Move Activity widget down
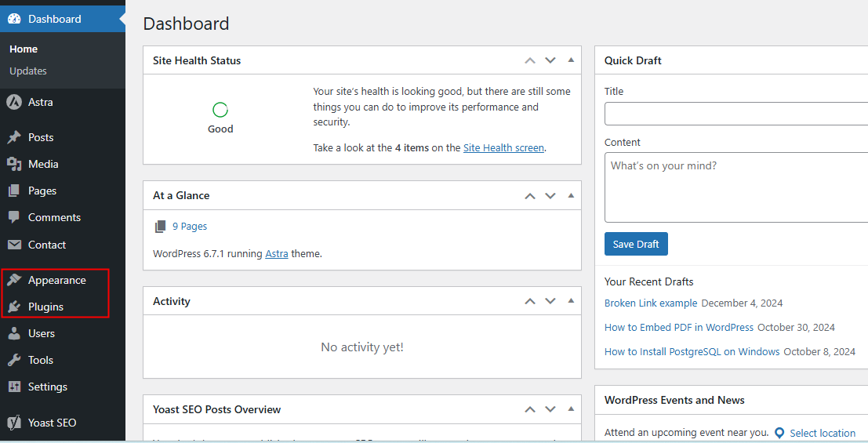Screen dimensions: 868x443 tap(550, 301)
